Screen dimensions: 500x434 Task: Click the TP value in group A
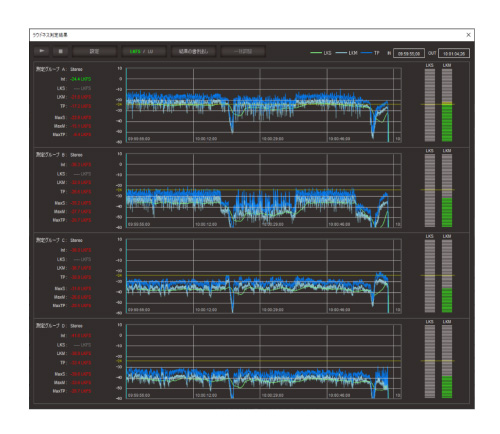coord(81,106)
